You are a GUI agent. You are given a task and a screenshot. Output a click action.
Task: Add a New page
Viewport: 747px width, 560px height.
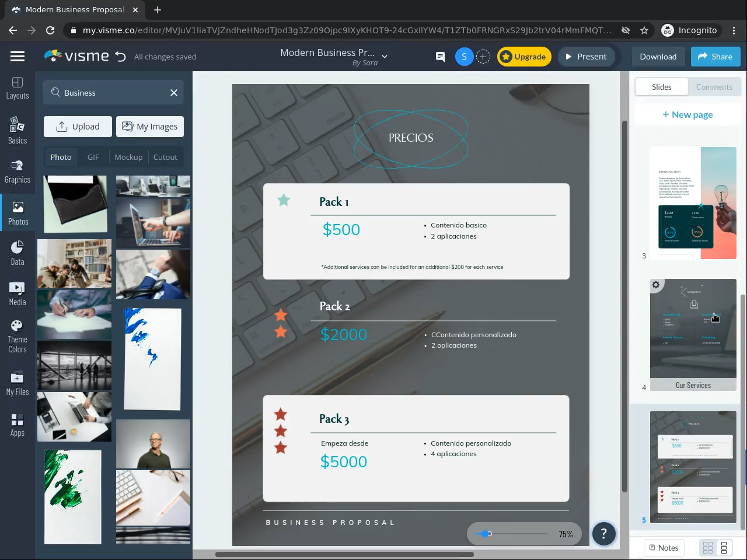tap(687, 114)
